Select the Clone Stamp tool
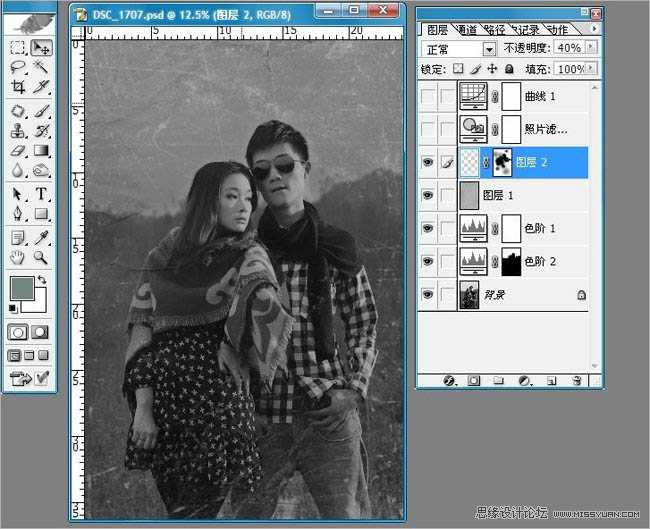 point(17,131)
